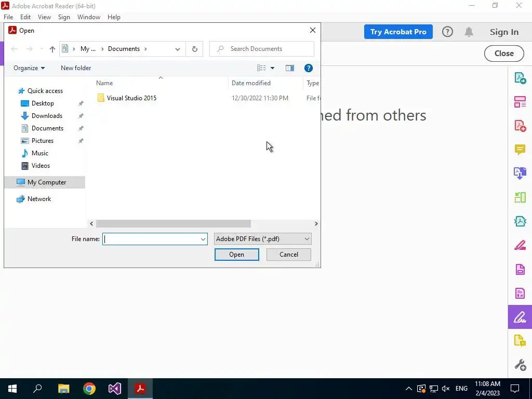Select the pink Redact tool icon

(x=520, y=245)
